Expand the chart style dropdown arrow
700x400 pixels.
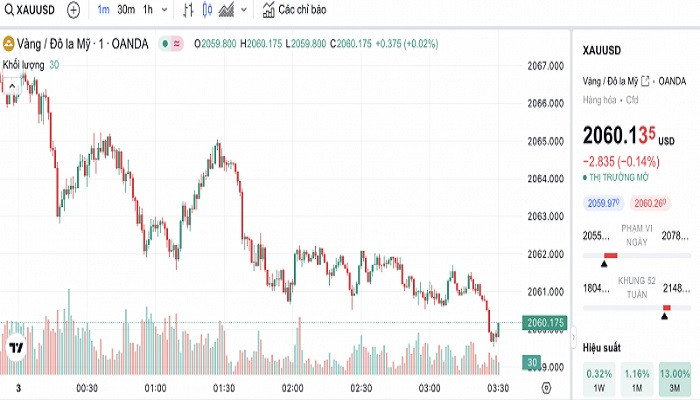[245, 10]
